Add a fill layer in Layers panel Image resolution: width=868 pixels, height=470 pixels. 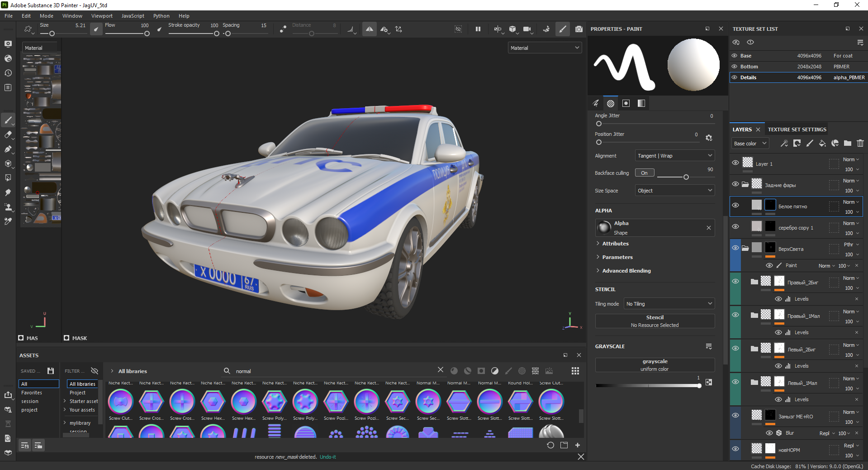pyautogui.click(x=822, y=144)
